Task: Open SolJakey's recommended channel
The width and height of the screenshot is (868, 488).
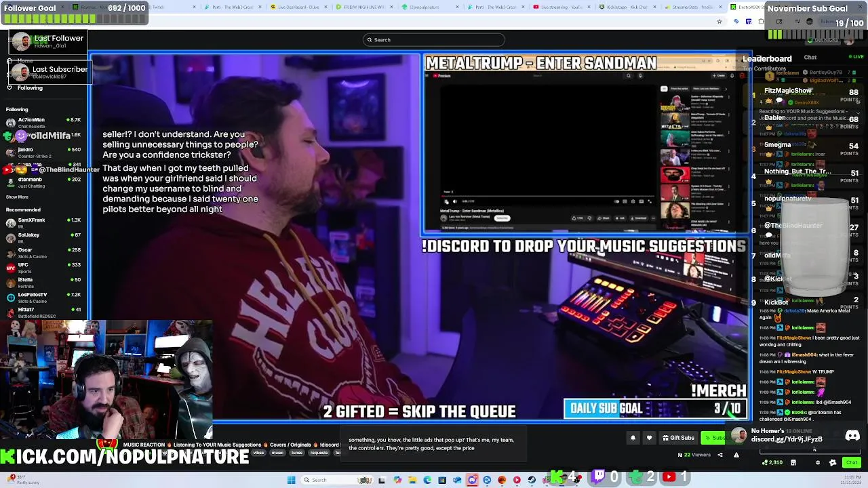Action: 43,237
